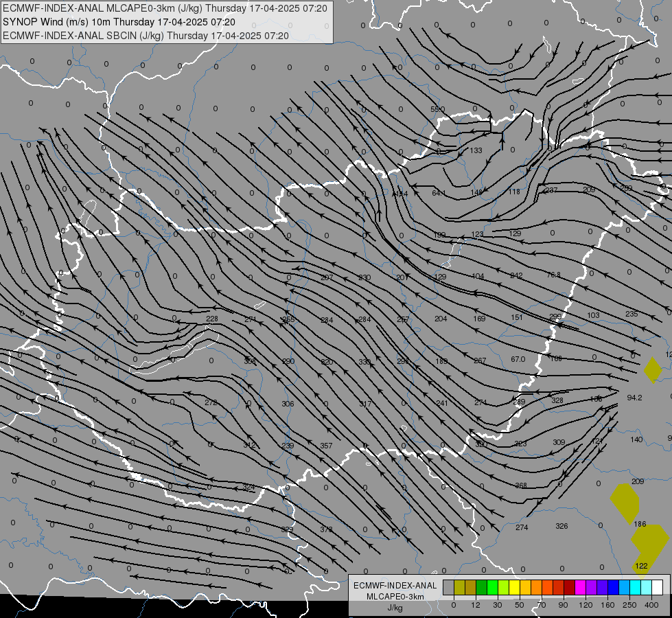Click the SBCIN header line
The height and width of the screenshot is (618, 672).
pos(146,36)
